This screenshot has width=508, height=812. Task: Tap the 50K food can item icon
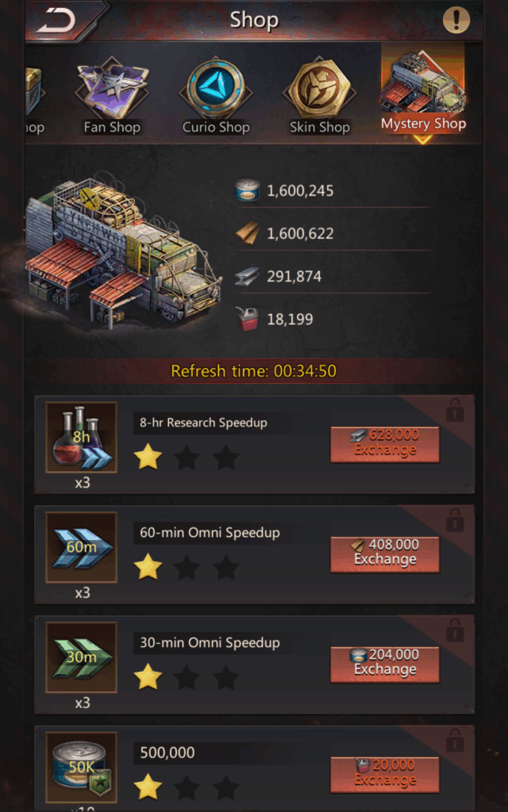point(82,768)
